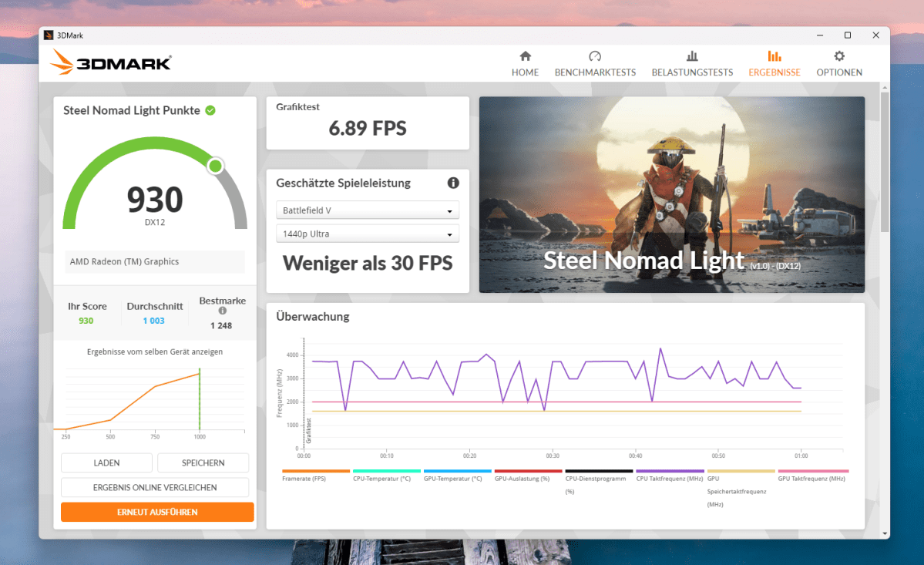This screenshot has width=924, height=565.
Task: Switch to BELASTUNGSTESTS label
Action: 692,72
